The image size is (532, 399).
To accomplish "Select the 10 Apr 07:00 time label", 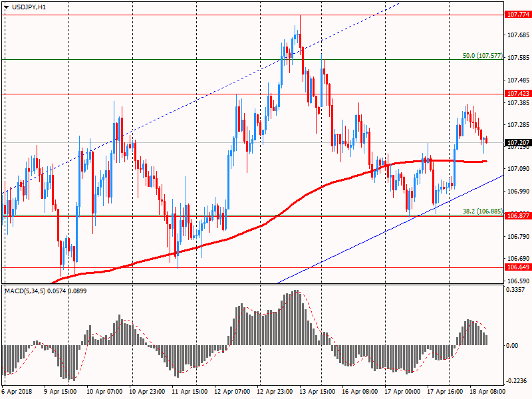I will (x=104, y=392).
